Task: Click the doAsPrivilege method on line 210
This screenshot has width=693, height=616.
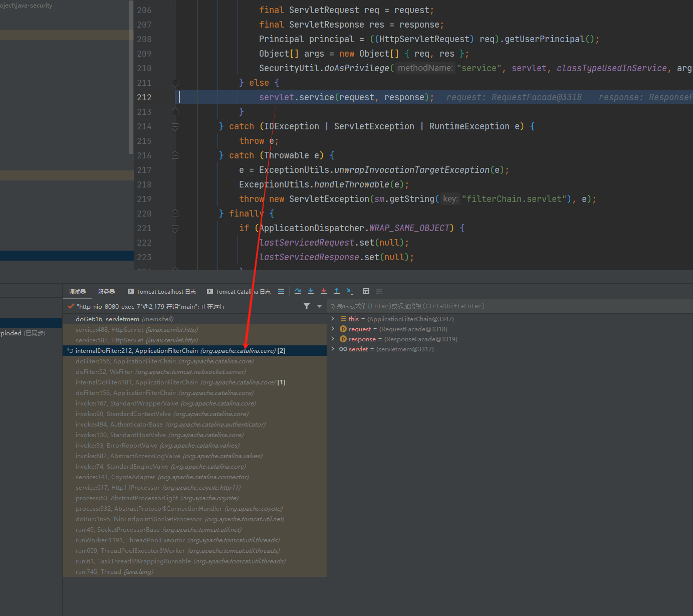Action: [x=357, y=68]
